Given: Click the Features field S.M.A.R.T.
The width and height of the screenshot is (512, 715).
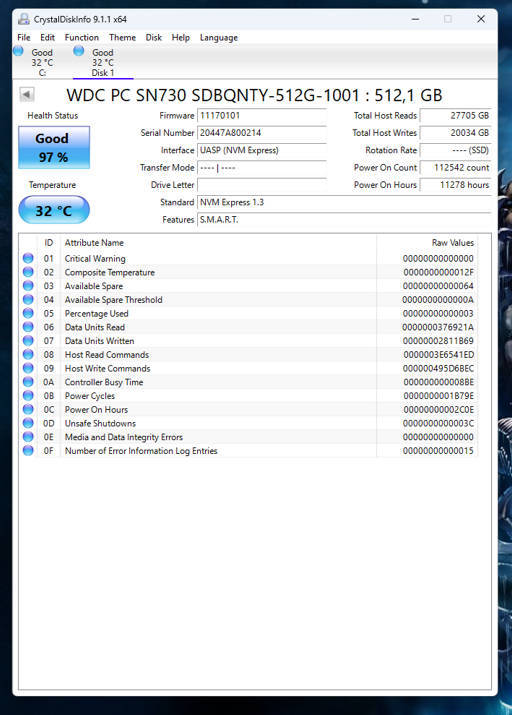Looking at the screenshot, I should point(344,220).
